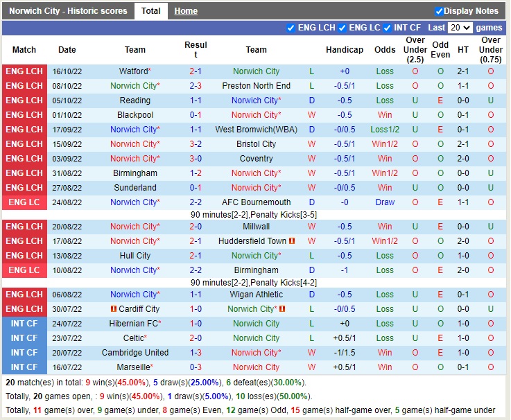Open Hibernian FC team link
The image size is (511, 420).
pos(133,324)
